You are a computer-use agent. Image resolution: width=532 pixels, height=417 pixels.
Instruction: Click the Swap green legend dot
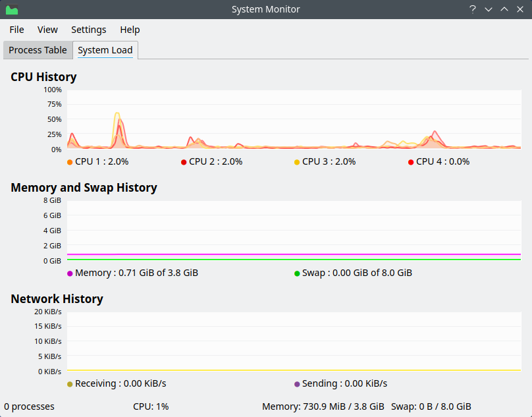tap(297, 273)
